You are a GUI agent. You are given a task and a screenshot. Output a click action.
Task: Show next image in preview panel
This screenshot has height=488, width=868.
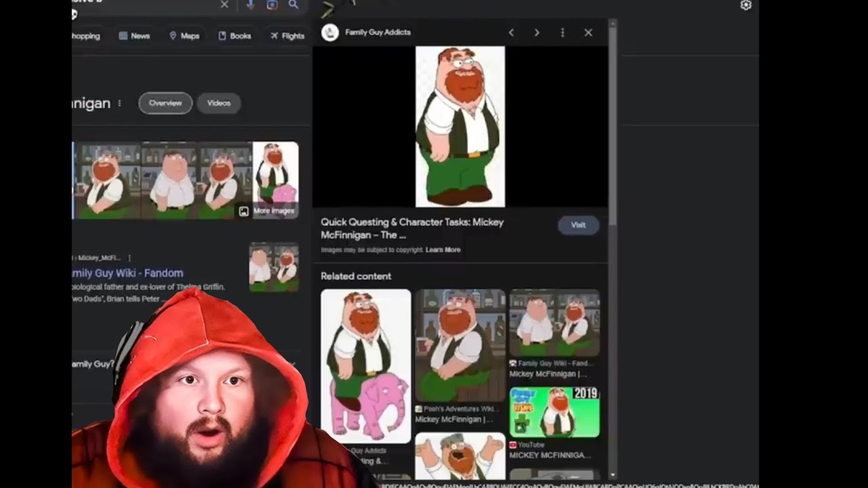click(x=537, y=33)
